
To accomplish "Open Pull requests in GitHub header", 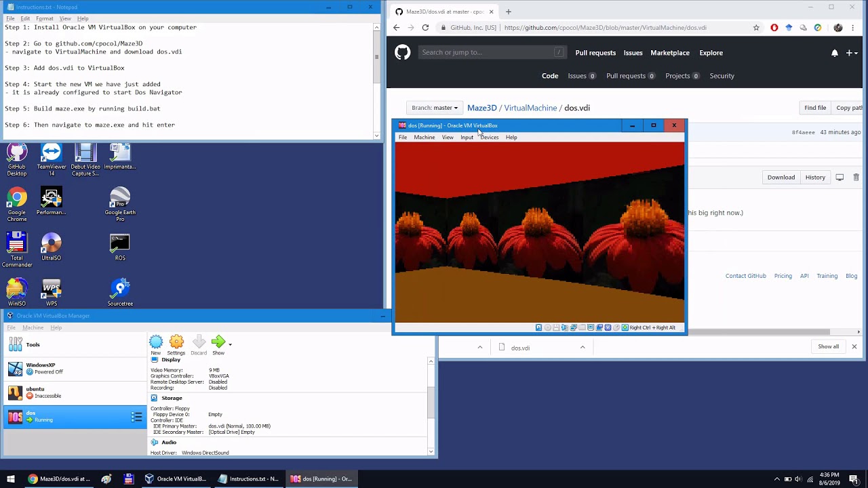I will tap(595, 53).
